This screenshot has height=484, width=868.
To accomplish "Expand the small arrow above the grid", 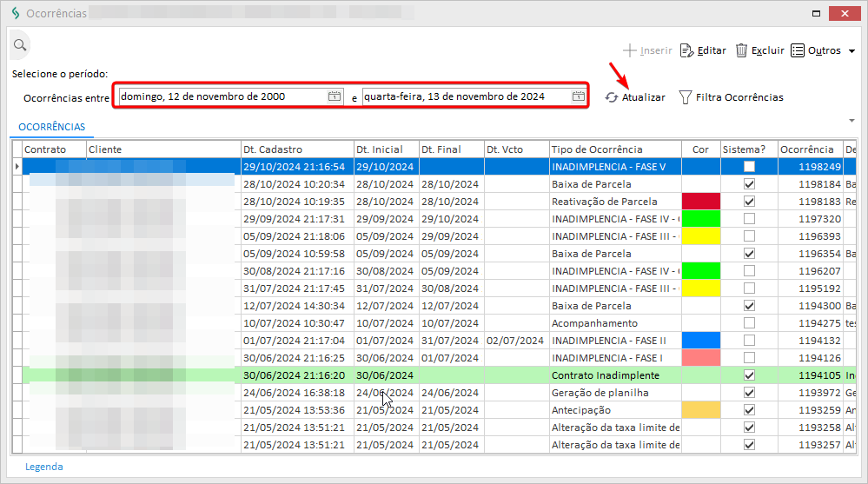I will 851,120.
